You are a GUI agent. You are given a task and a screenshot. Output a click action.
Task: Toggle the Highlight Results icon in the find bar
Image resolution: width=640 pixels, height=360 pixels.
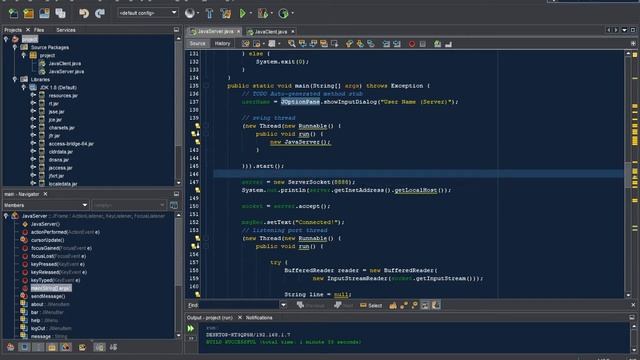[425, 305]
